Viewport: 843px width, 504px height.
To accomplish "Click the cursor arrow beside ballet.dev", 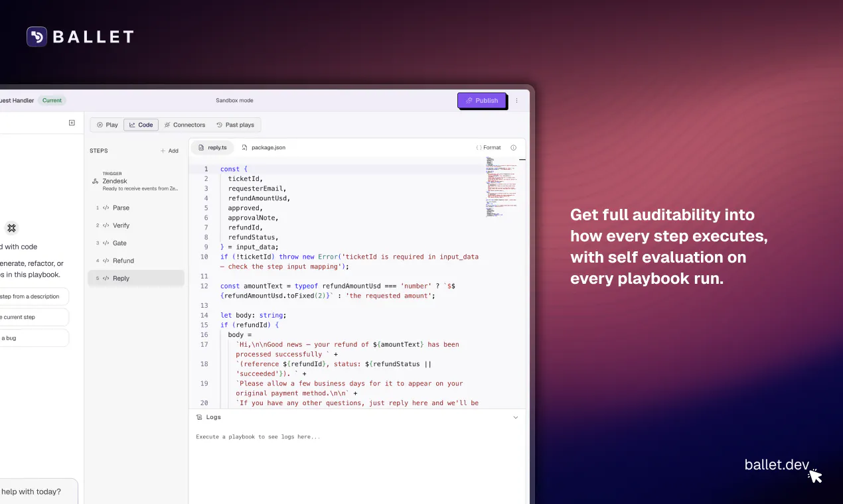I will click(816, 475).
